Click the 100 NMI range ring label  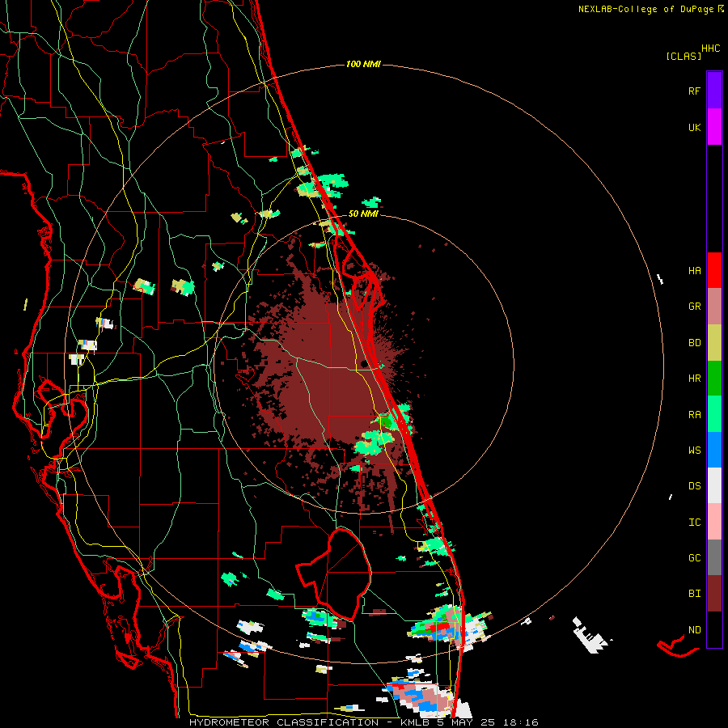[363, 64]
